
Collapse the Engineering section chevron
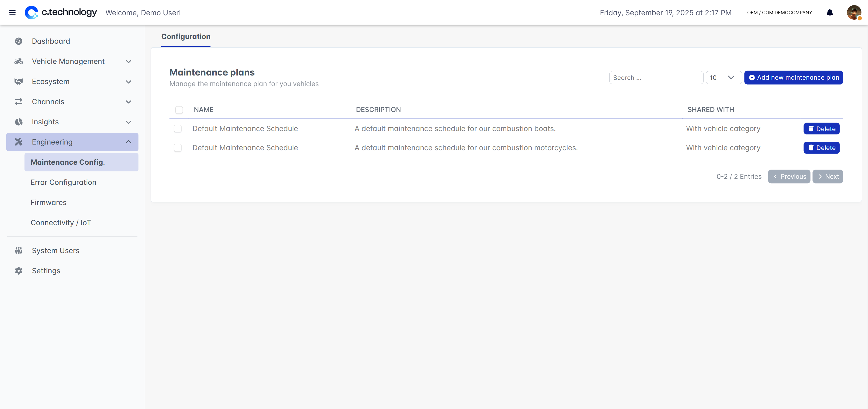(x=128, y=142)
